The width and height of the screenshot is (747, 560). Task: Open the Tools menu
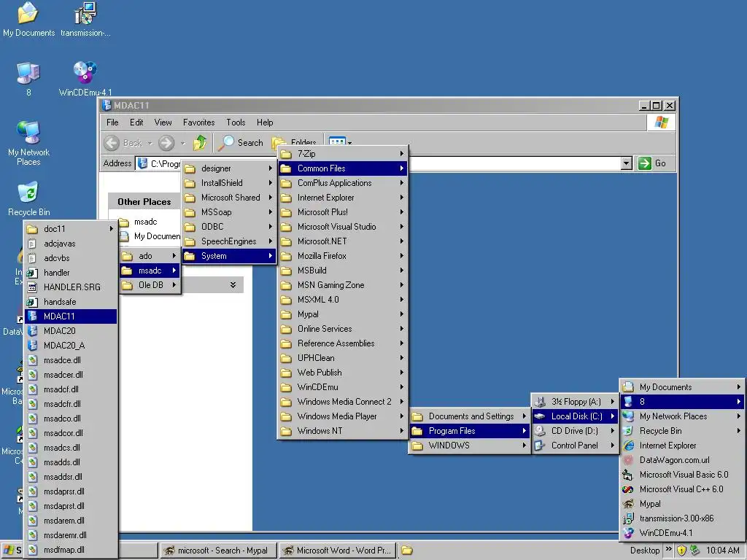tap(236, 122)
